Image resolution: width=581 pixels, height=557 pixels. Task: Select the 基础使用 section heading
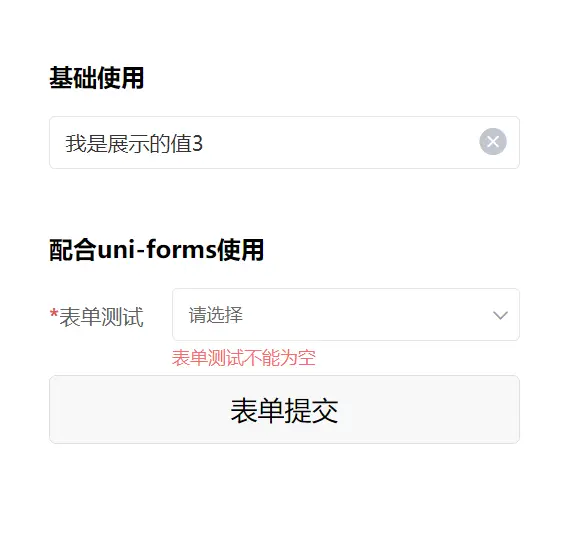pyautogui.click(x=96, y=78)
